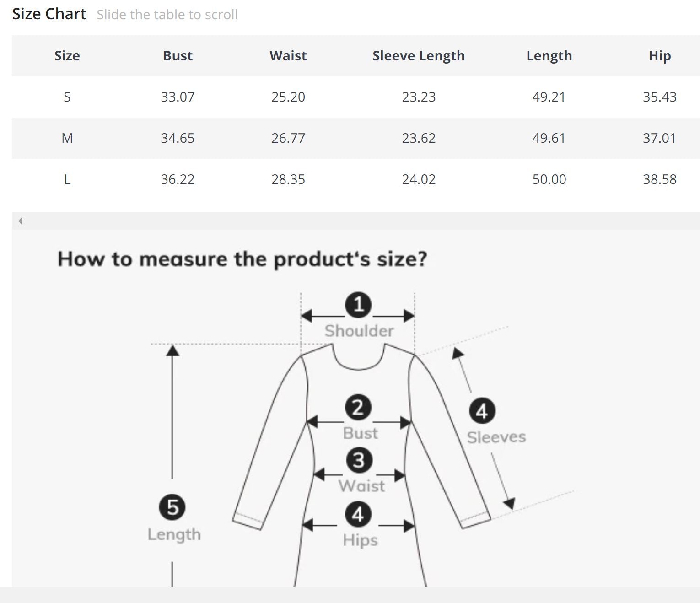Click the 'Slide the table to scroll' hint

[x=167, y=15]
